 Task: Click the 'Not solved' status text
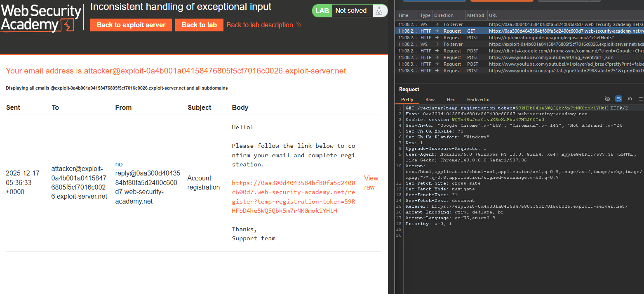click(351, 11)
